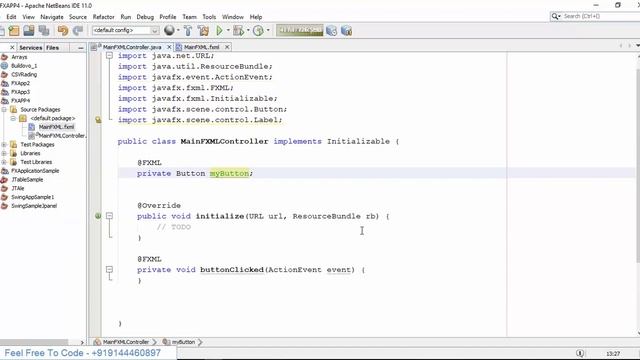Select the Buldovo_1 project
The height and width of the screenshot is (360, 640).
pyautogui.click(x=24, y=66)
